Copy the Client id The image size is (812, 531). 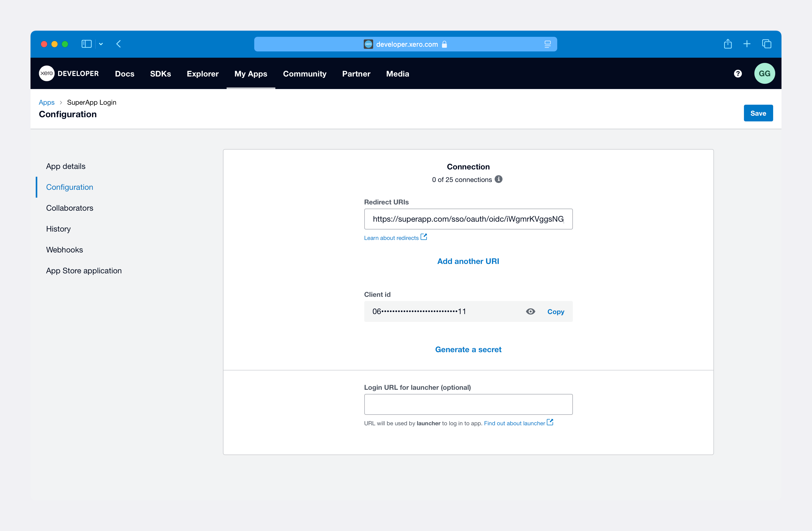click(x=555, y=311)
